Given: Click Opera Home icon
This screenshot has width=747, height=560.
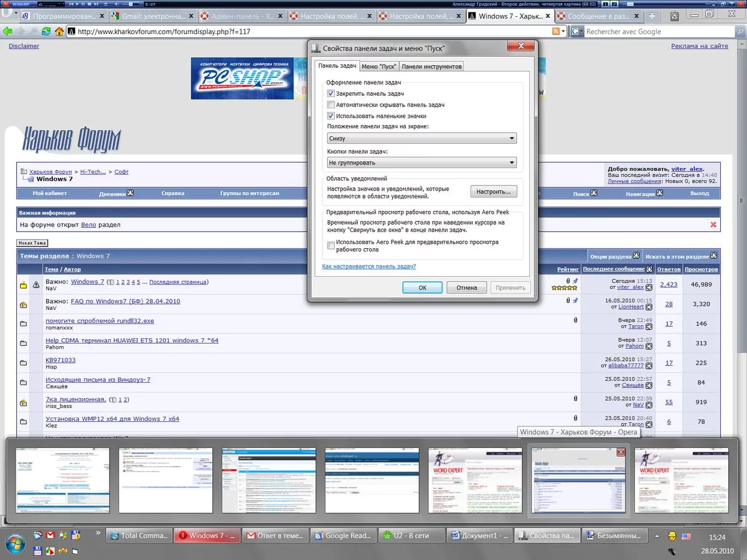Looking at the screenshot, I should point(59,31).
